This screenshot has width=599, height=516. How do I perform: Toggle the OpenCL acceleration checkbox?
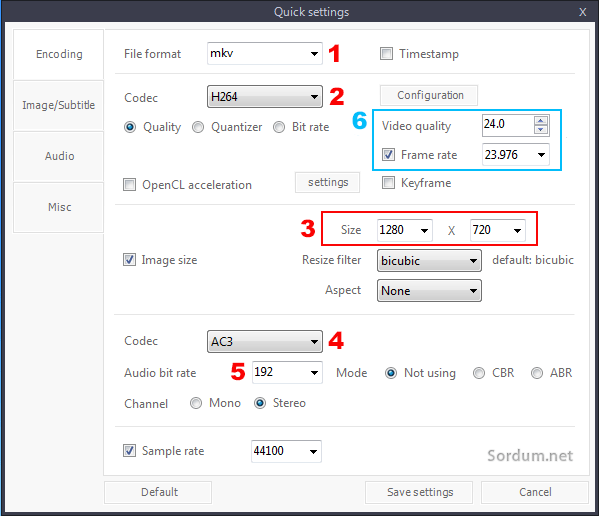(129, 184)
